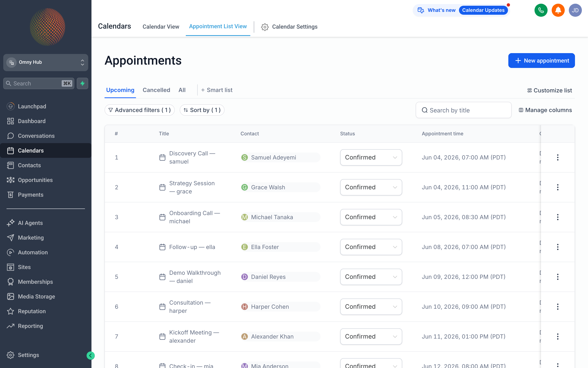Click New appointment button
588x368 pixels.
pyautogui.click(x=541, y=61)
